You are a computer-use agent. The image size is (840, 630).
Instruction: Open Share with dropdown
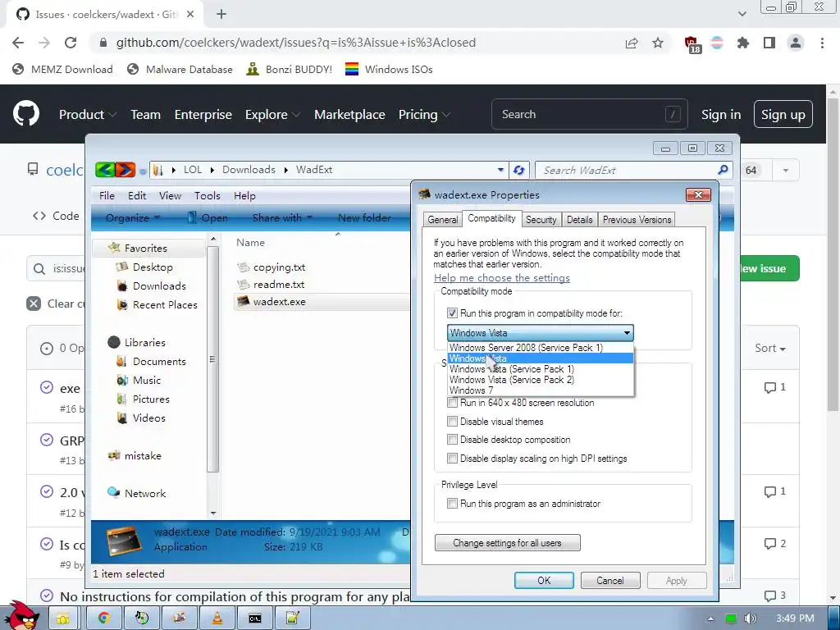[282, 217]
